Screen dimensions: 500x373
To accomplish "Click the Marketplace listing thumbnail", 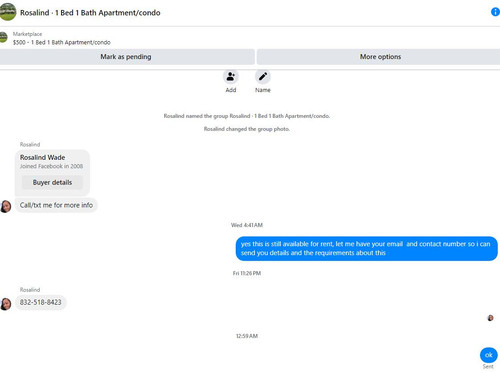I will tap(3, 37).
